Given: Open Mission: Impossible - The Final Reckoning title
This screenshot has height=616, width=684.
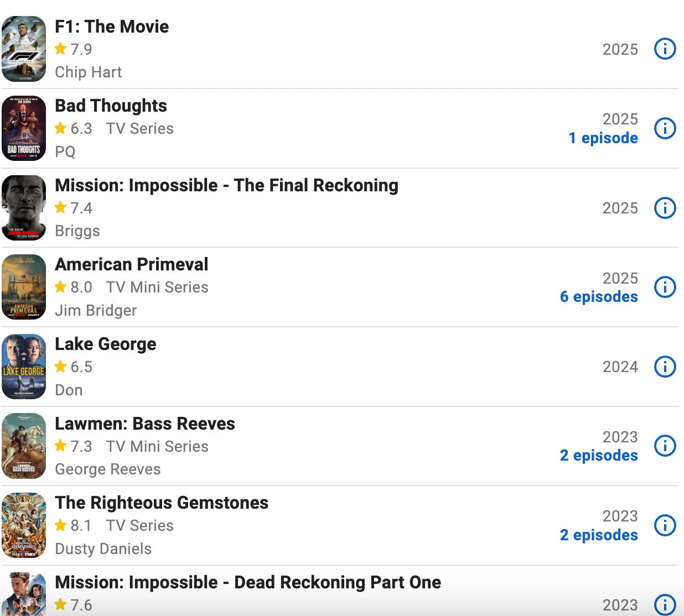Looking at the screenshot, I should click(226, 185).
